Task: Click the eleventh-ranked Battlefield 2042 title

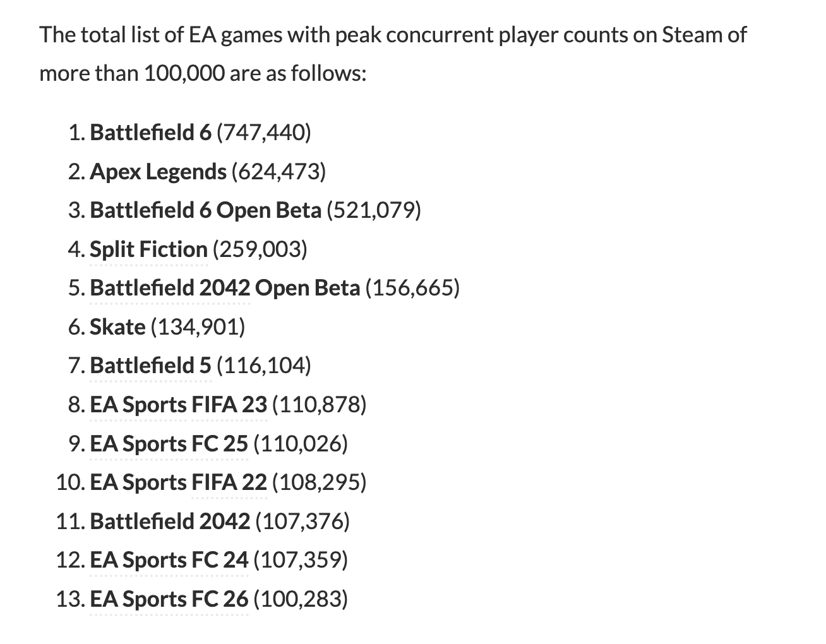Action: (170, 522)
